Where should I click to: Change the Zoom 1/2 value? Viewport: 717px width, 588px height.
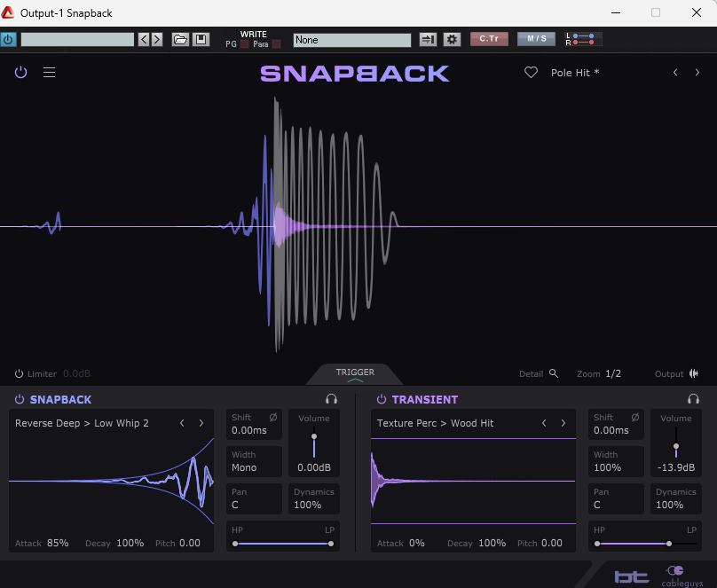click(x=613, y=373)
